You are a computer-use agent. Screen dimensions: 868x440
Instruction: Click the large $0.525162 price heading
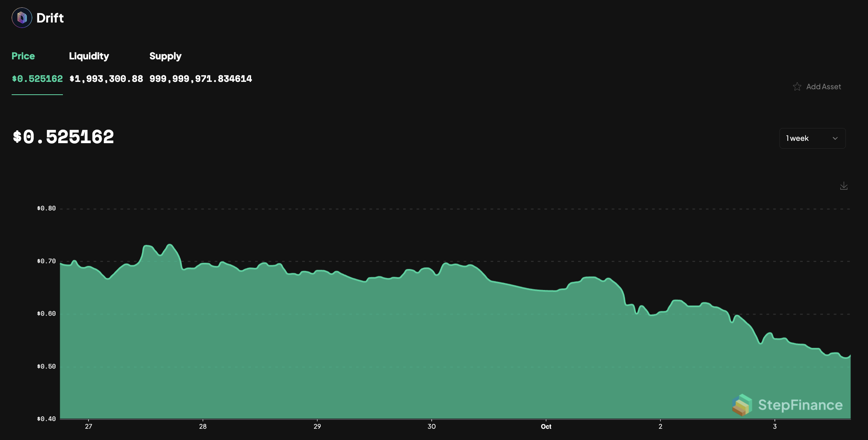tap(63, 137)
